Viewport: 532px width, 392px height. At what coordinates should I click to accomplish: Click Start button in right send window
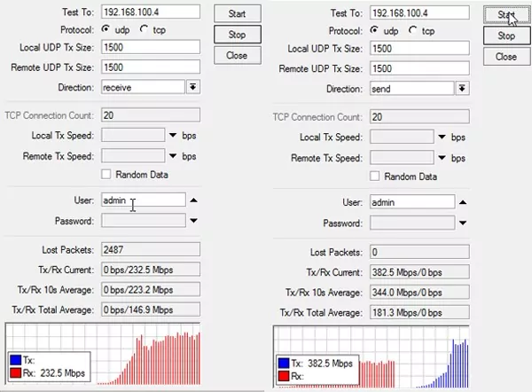click(x=506, y=15)
